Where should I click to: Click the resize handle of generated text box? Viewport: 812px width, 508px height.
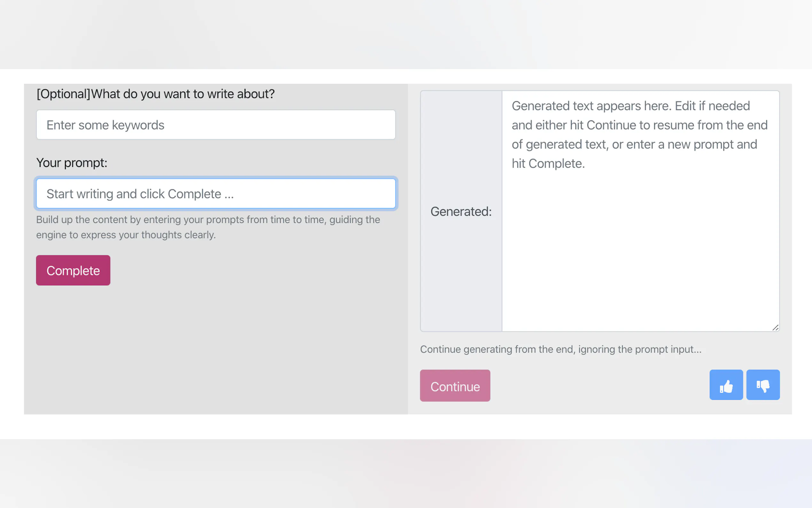click(x=775, y=328)
